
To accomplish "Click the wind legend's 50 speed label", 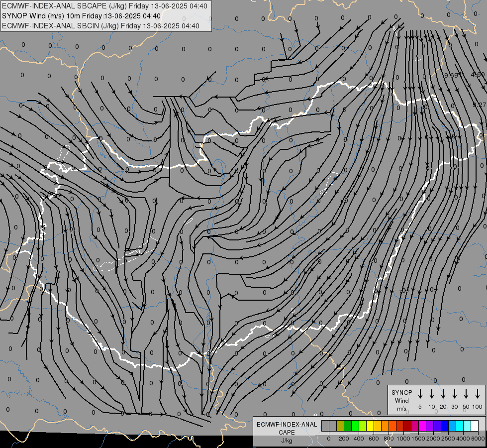I will click(x=466, y=407).
